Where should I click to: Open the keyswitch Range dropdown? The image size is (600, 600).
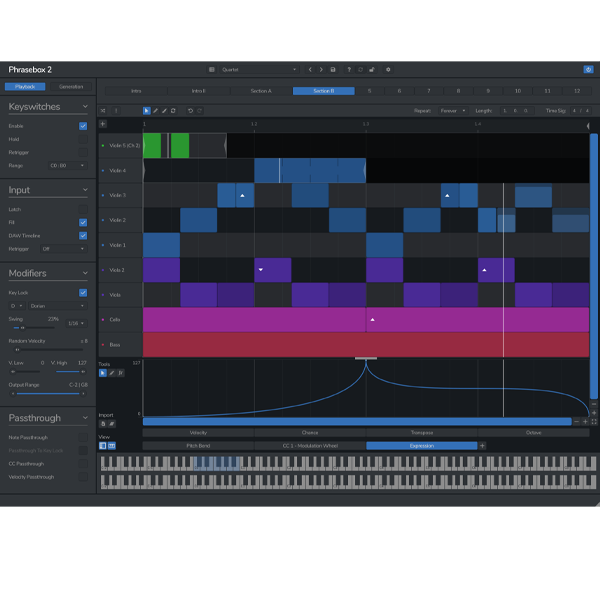(67, 166)
